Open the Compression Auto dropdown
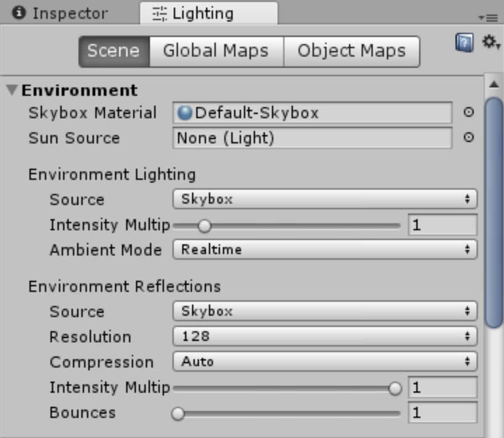This screenshot has height=438, width=504. coord(325,362)
